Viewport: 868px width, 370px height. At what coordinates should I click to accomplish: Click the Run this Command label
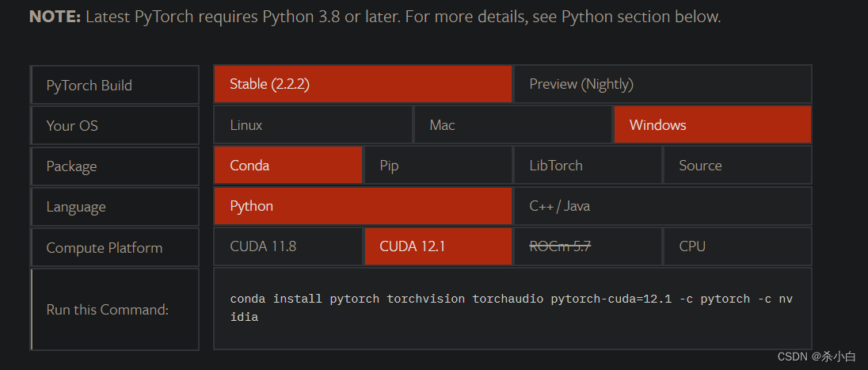click(115, 309)
